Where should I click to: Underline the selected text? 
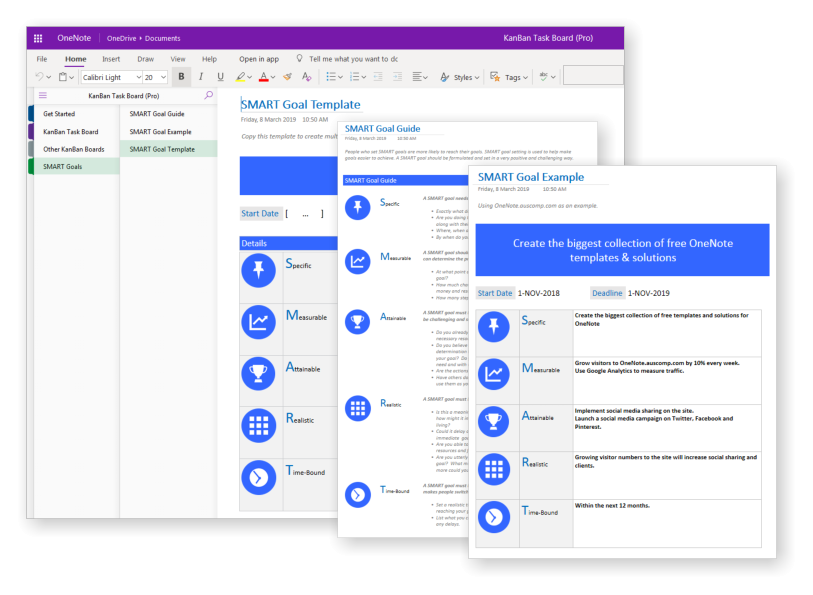pyautogui.click(x=220, y=75)
